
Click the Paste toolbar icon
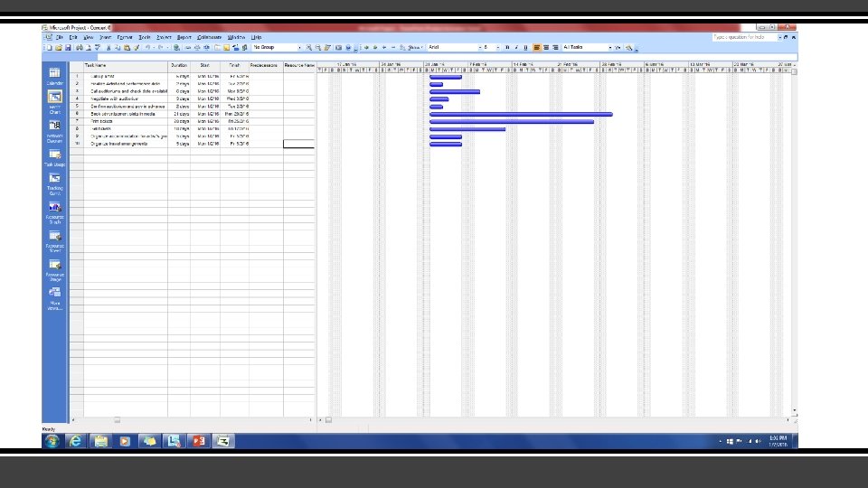pyautogui.click(x=127, y=48)
